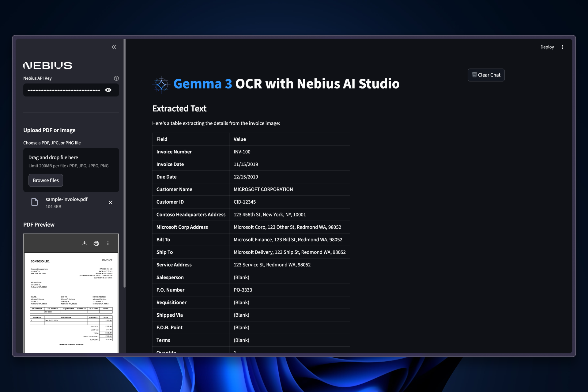Download the PDF from preview toolbar
Viewport: 588px width, 392px height.
coord(85,243)
